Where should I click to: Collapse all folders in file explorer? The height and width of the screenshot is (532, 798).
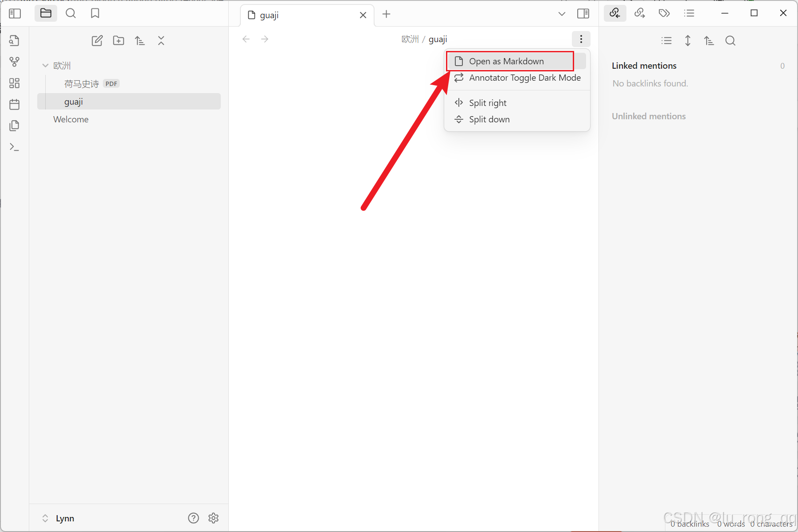coord(161,41)
